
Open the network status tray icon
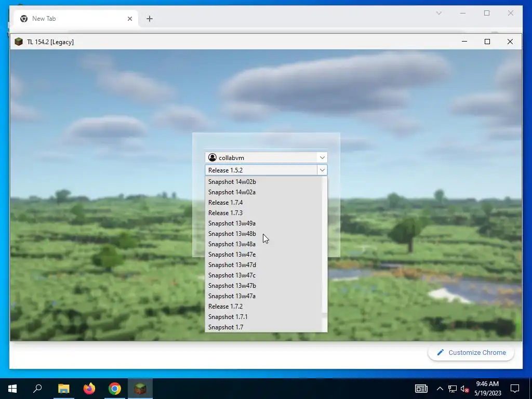coord(453,389)
